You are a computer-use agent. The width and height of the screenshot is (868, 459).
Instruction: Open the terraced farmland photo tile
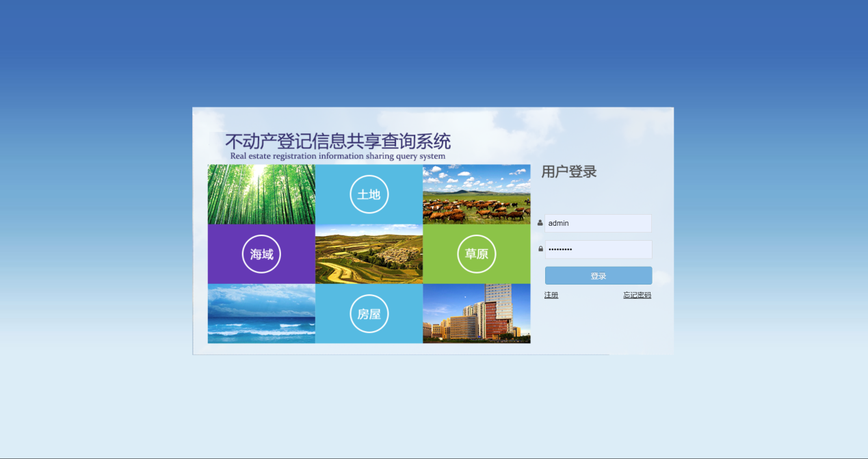[x=369, y=254]
